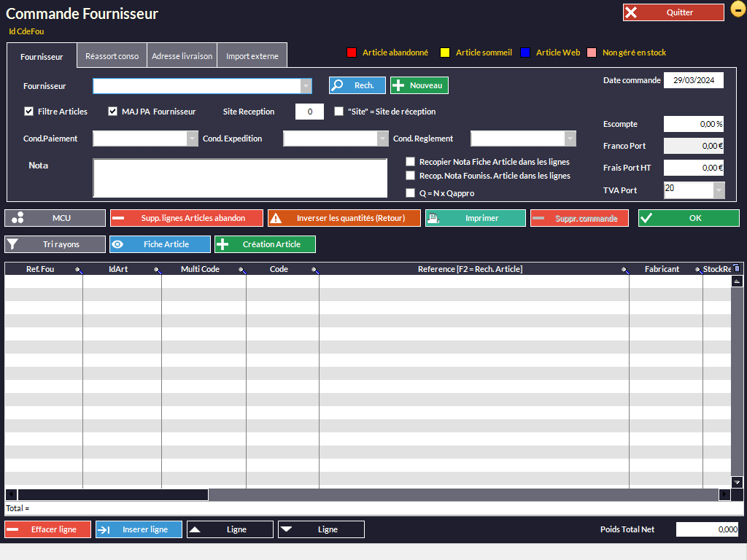This screenshot has height=560, width=747.
Task: Click the red Article abandonné color swatch
Action: 351,52
